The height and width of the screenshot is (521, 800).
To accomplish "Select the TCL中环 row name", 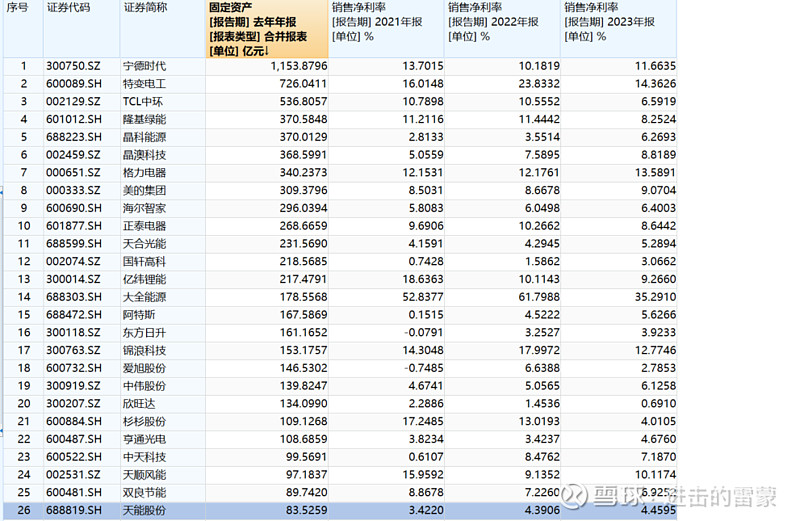I will [142, 102].
